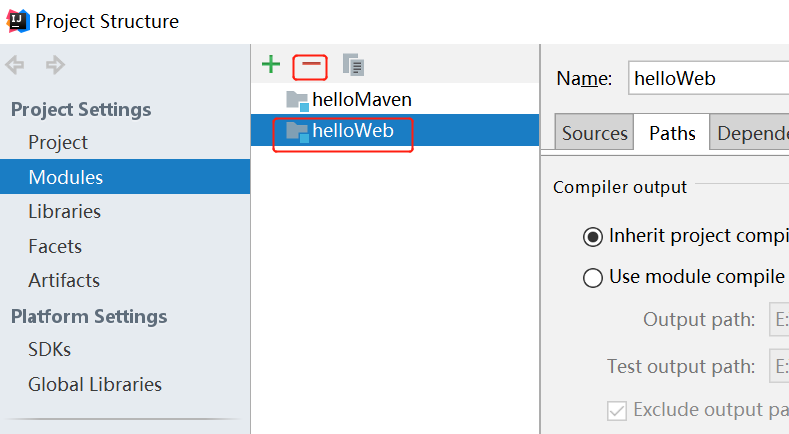Click the helloWeb module folder icon
The image size is (789, 434).
(x=297, y=131)
